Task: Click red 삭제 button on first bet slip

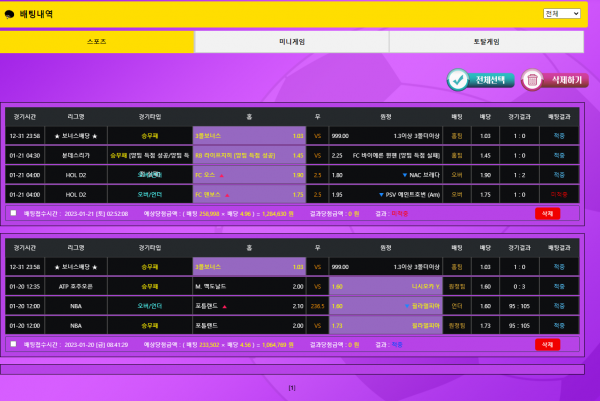Action: (547, 213)
